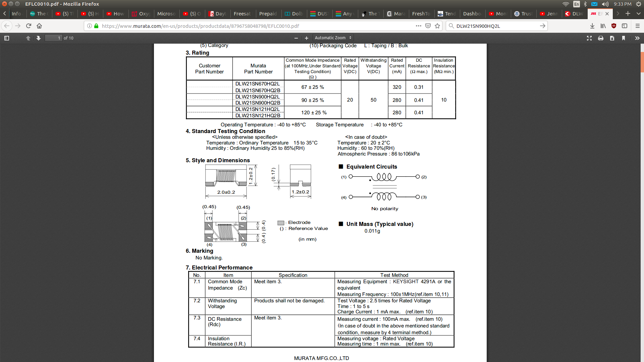Open Wi-Fi network indicator
This screenshot has height=362, width=644.
pos(566,4)
